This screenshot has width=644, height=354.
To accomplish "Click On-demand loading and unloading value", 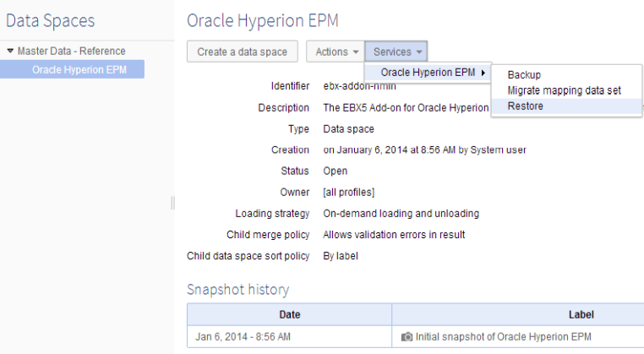I will tap(401, 214).
